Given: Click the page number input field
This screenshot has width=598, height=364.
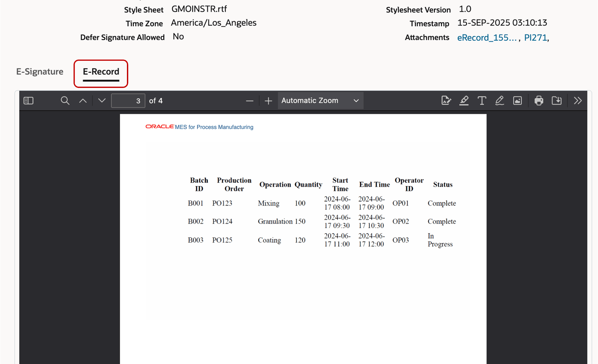Looking at the screenshot, I should pyautogui.click(x=128, y=100).
